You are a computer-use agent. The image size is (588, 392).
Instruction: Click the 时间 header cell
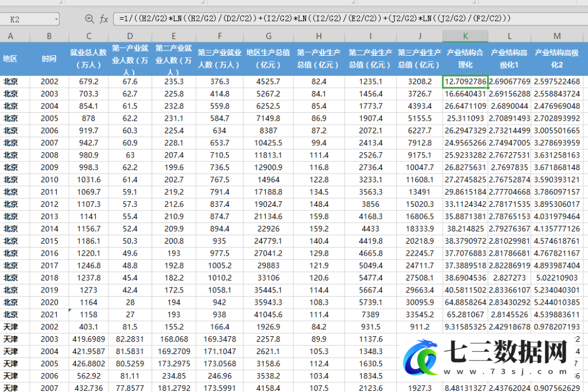click(49, 59)
